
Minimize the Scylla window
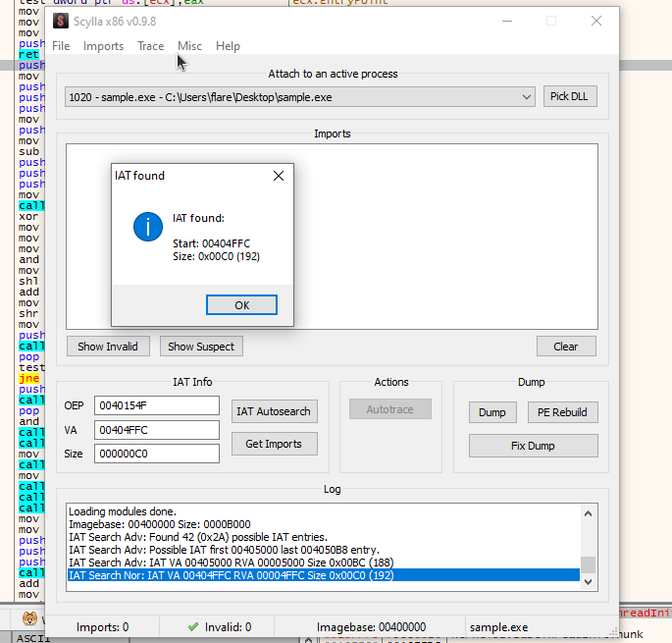(507, 21)
